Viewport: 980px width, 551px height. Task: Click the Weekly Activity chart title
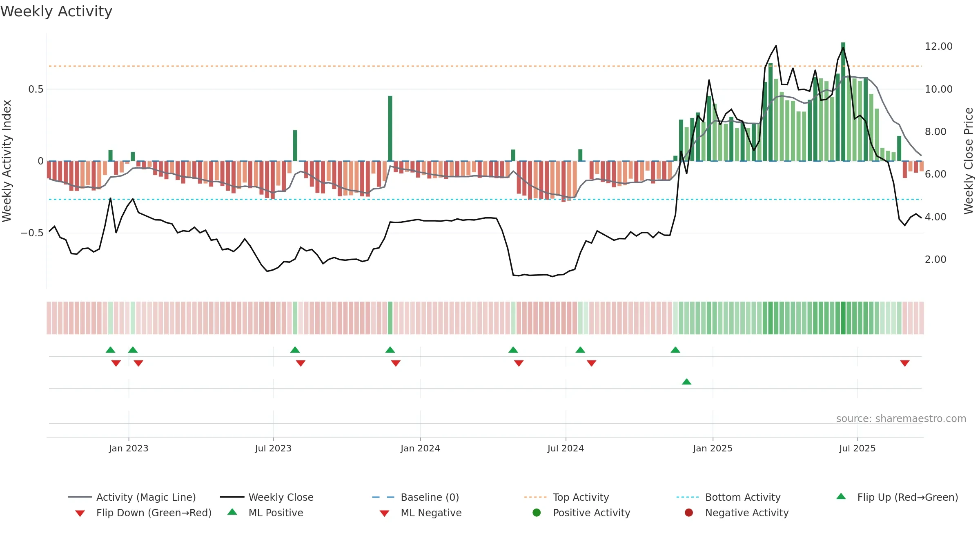pos(56,11)
